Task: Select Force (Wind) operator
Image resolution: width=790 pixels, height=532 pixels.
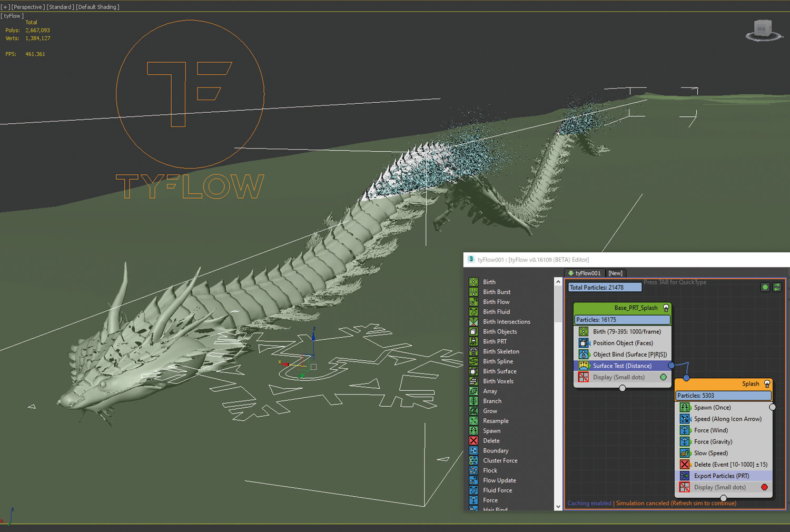Action: tap(723, 430)
